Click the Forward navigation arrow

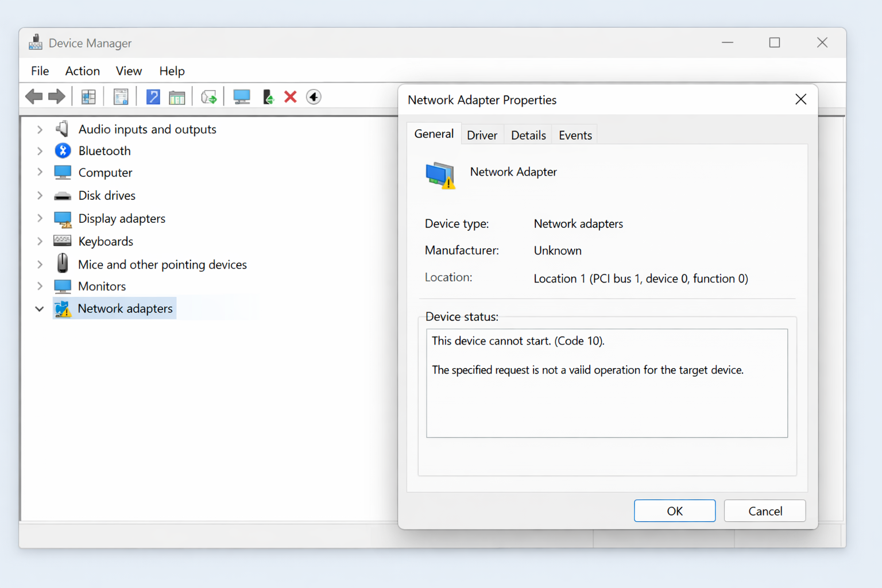(x=57, y=96)
